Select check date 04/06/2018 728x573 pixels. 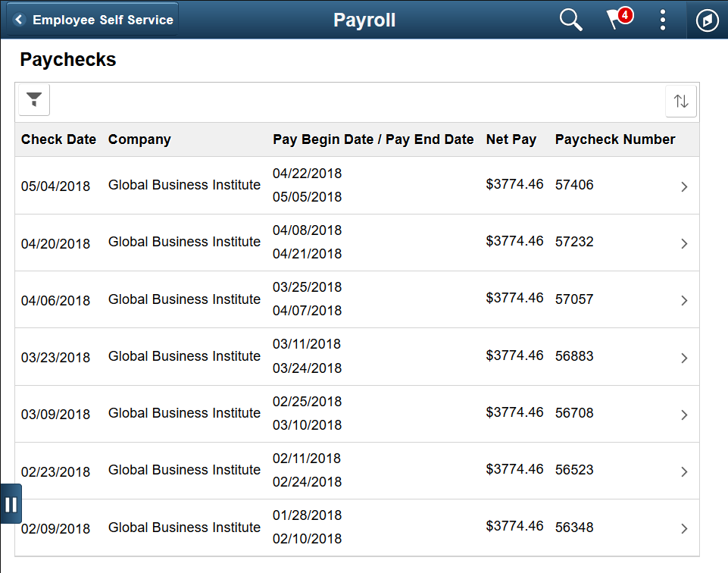[56, 300]
